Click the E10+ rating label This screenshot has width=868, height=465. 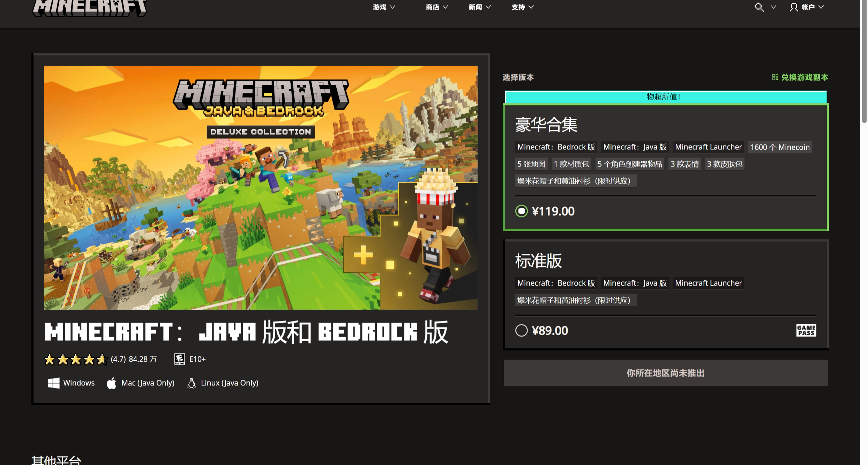[x=197, y=359]
